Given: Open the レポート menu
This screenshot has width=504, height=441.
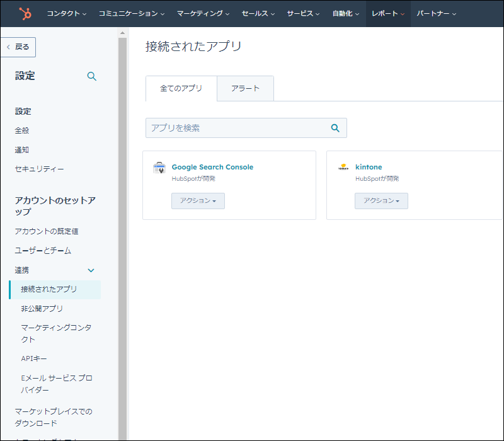Looking at the screenshot, I should pyautogui.click(x=388, y=13).
